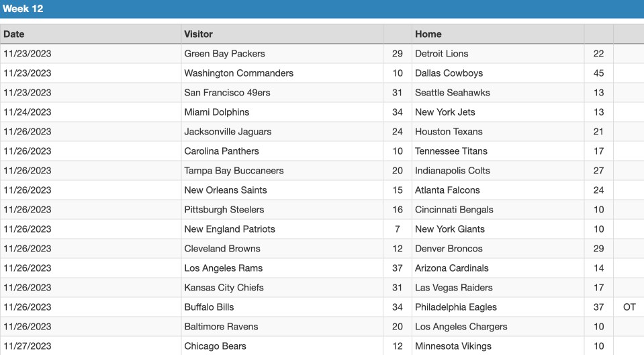Select San Francisco 49ers in Visitor column
The image size is (644, 355).
tap(227, 93)
